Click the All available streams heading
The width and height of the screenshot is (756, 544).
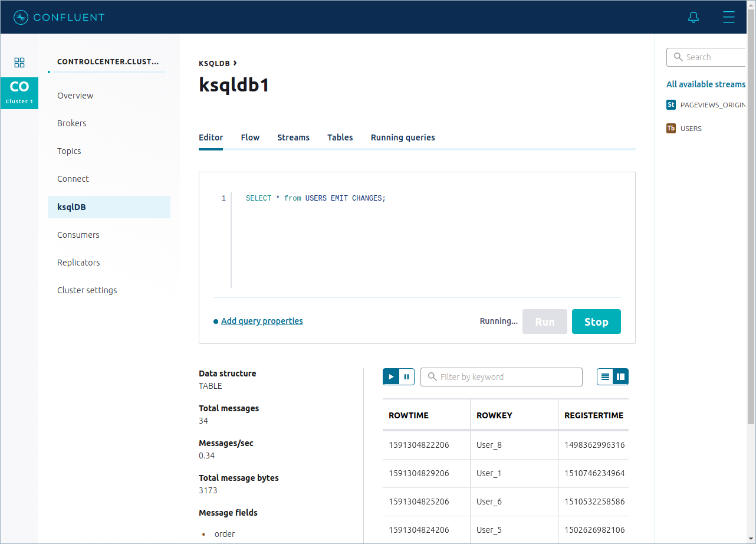(706, 84)
